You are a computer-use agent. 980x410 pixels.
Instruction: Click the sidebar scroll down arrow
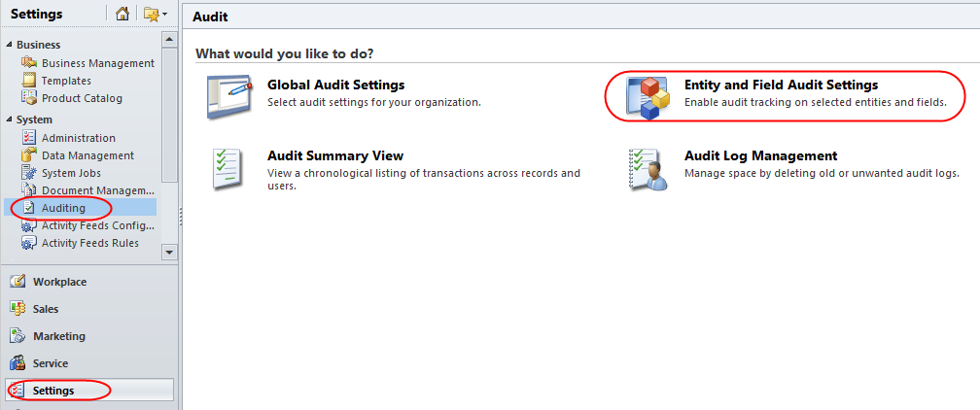click(169, 252)
